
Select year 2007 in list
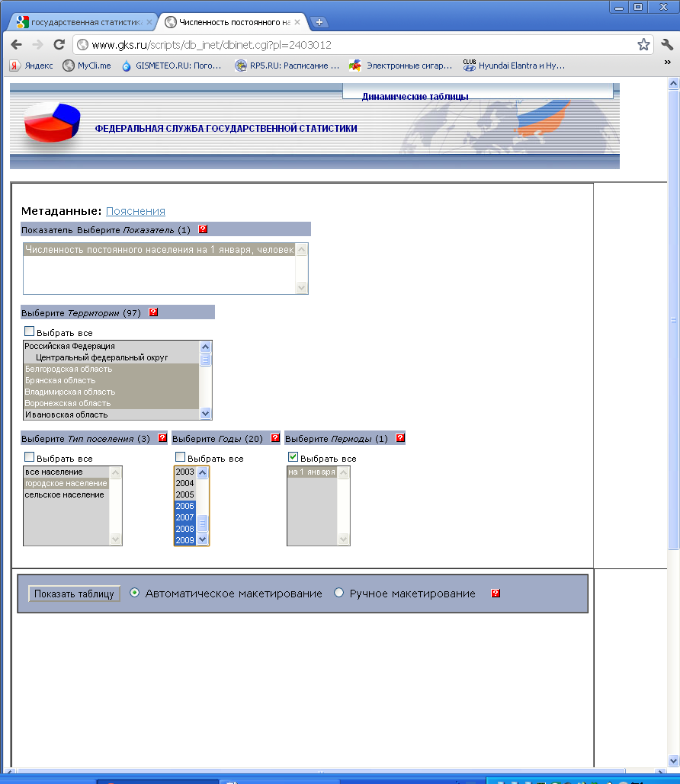[185, 518]
